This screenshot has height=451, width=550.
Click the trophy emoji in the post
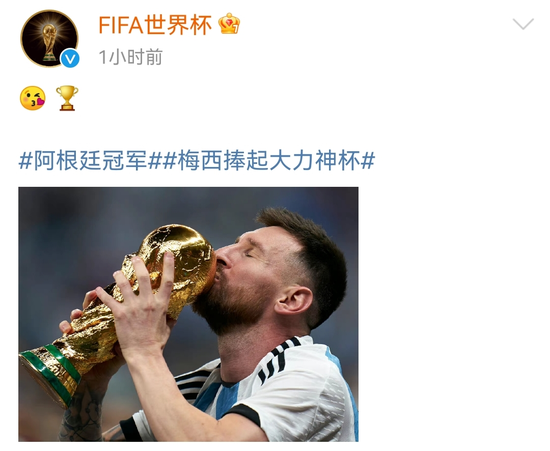[x=67, y=98]
